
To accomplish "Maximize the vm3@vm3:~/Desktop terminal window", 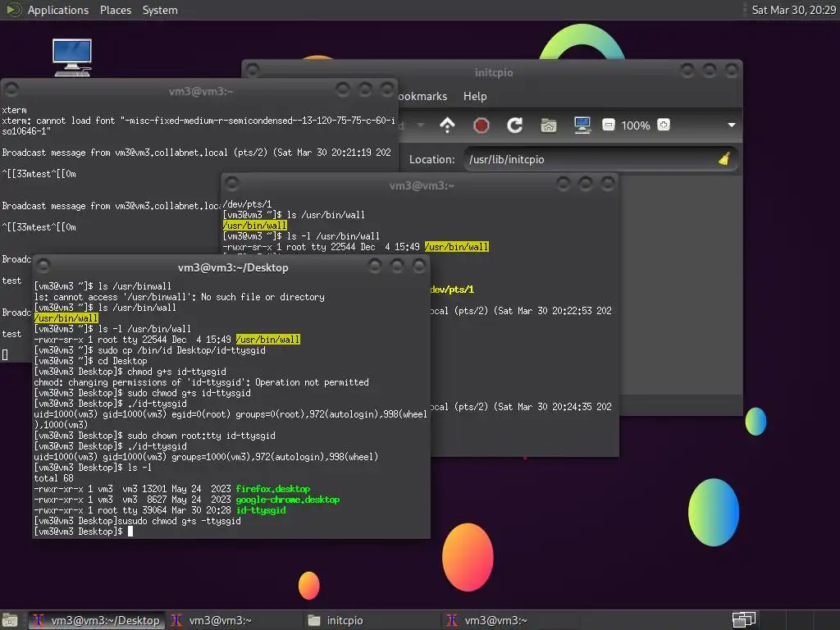I will click(x=397, y=266).
